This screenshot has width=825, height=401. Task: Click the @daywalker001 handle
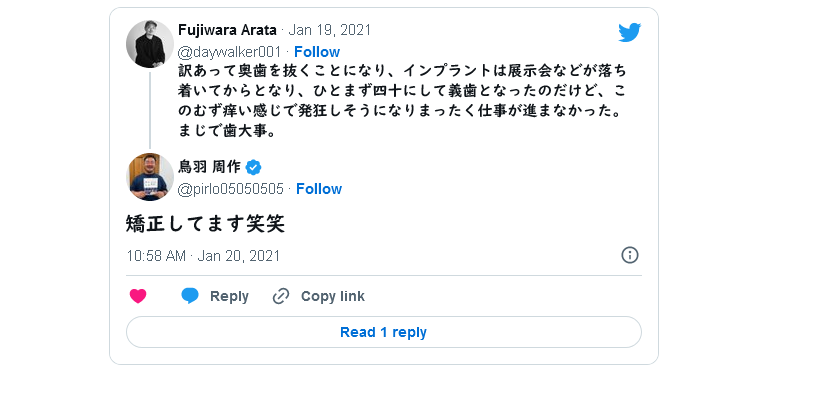click(x=230, y=52)
